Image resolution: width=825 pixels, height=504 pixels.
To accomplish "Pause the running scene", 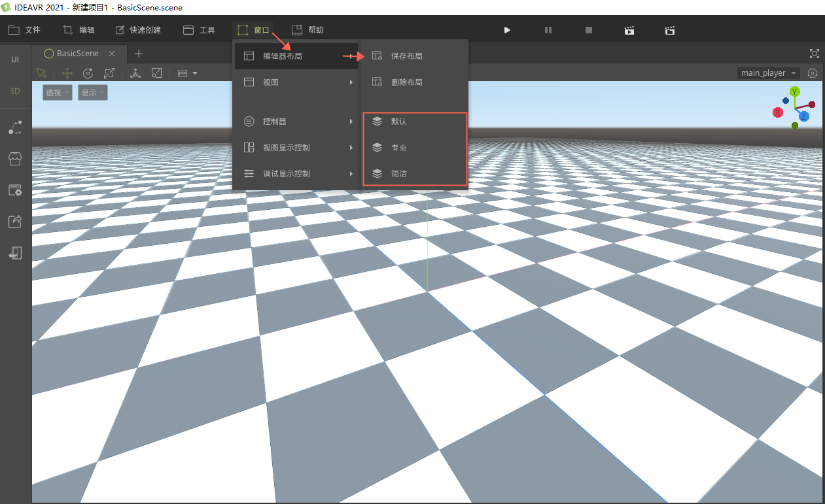I will click(548, 30).
